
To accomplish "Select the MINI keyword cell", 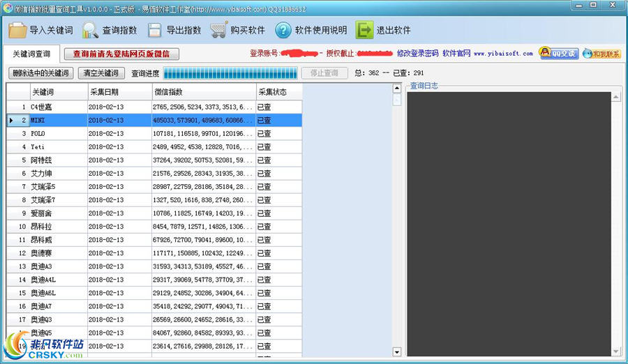I will (59, 120).
